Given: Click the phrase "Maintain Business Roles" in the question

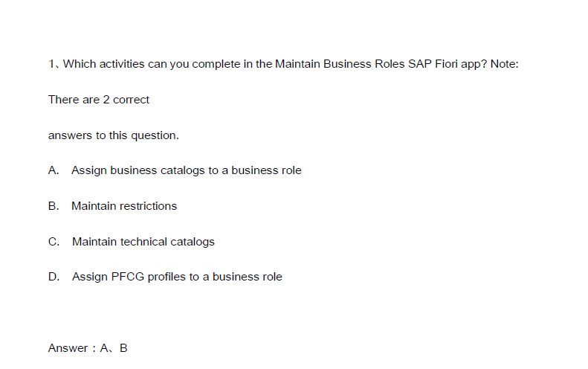Looking at the screenshot, I should (340, 64).
